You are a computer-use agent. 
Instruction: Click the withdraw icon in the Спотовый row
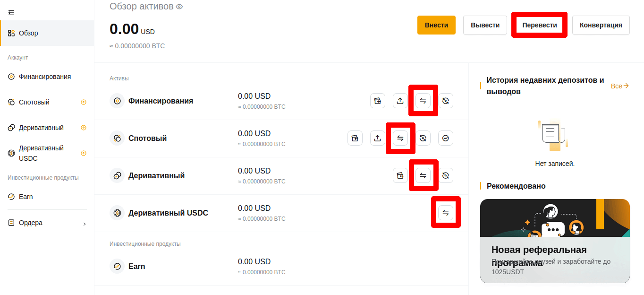point(377,138)
